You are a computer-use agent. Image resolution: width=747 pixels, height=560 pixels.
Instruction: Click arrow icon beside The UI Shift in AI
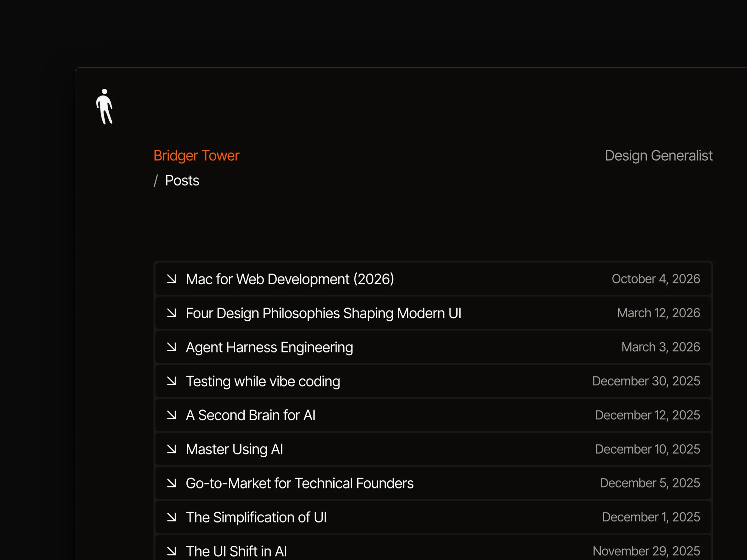(171, 551)
